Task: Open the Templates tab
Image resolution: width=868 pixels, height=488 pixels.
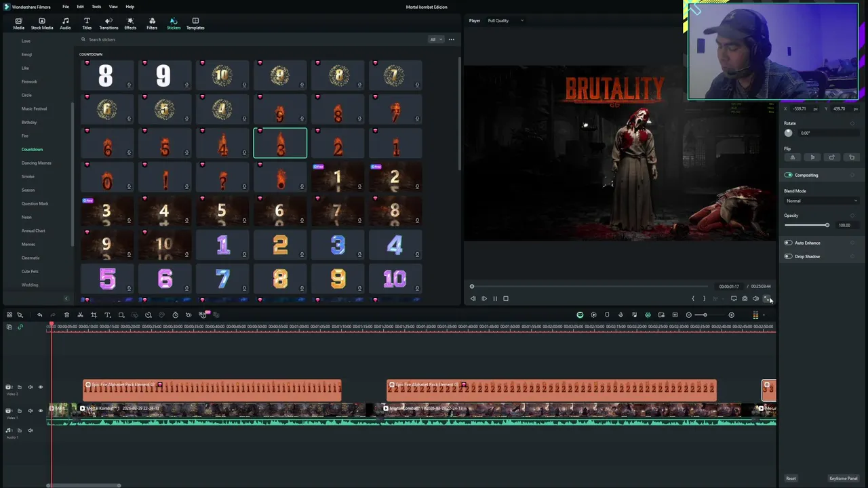Action: (x=195, y=24)
